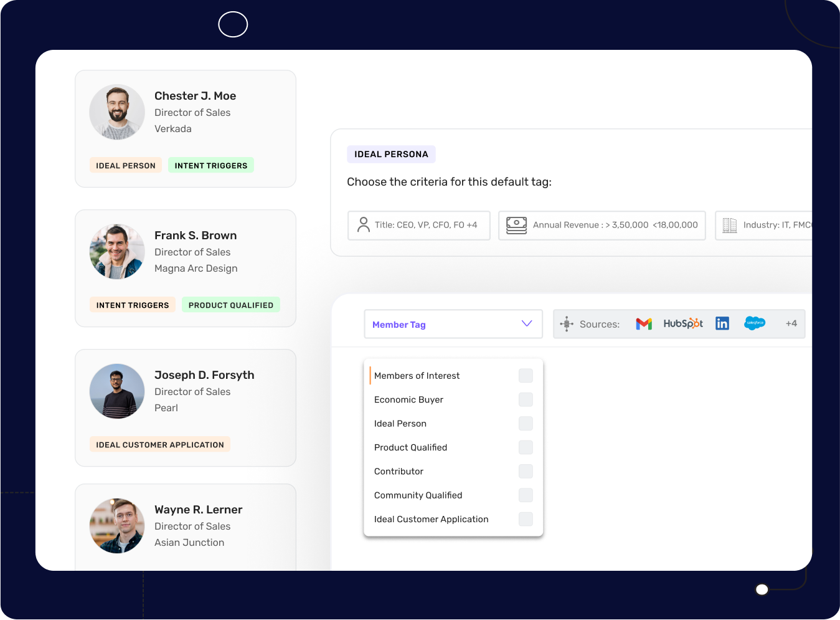This screenshot has width=840, height=620.
Task: Choose Community Qualified from the list
Action: coord(418,495)
